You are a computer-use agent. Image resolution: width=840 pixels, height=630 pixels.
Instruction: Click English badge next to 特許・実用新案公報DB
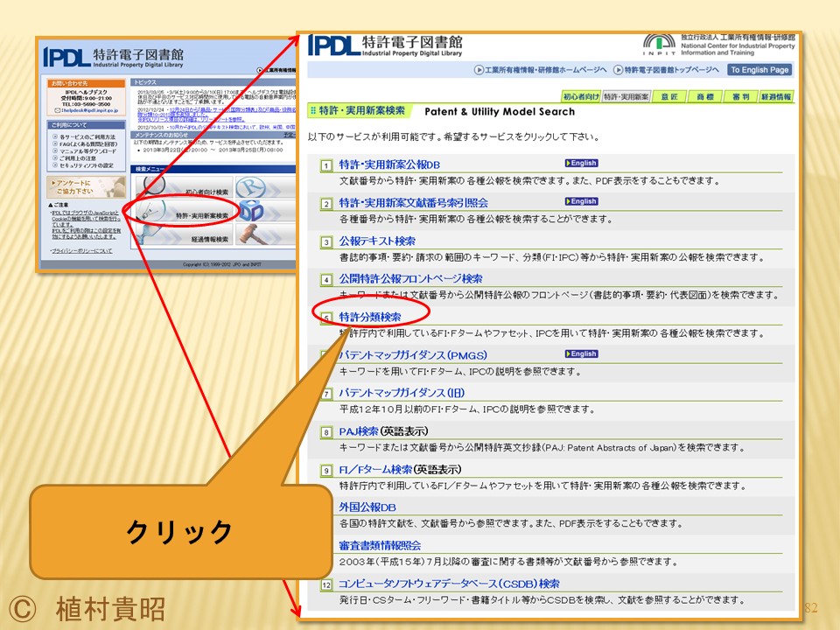click(581, 163)
